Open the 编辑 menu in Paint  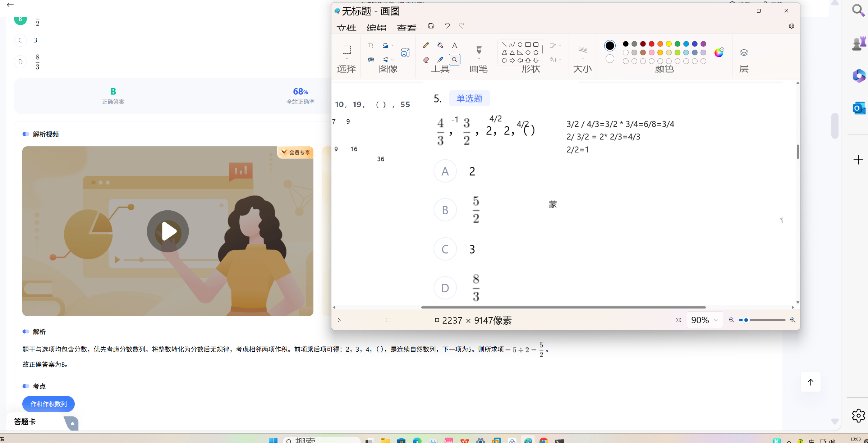click(x=376, y=28)
